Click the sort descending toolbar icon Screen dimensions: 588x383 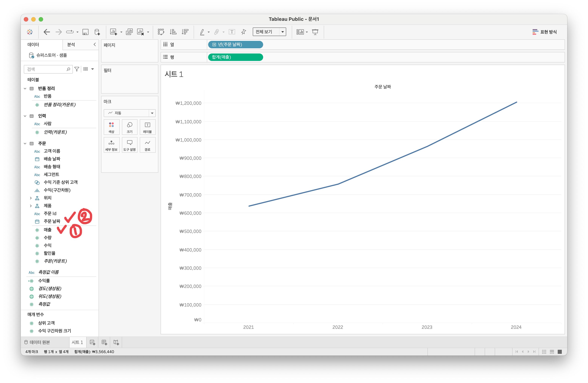(x=185, y=32)
